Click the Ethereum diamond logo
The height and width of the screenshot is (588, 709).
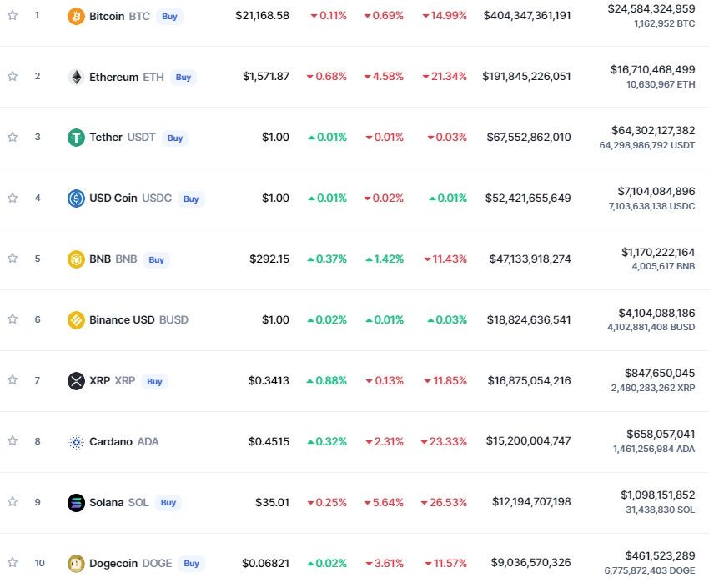tap(76, 77)
